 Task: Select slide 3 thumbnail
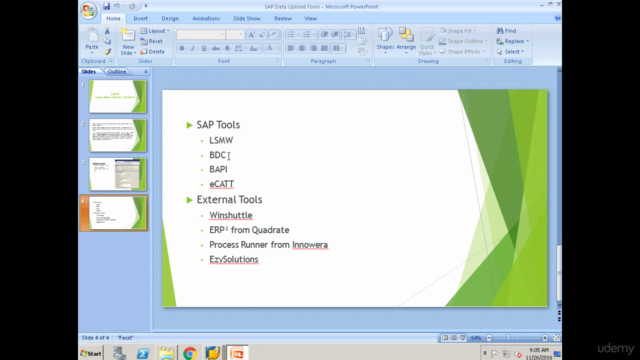click(x=118, y=174)
